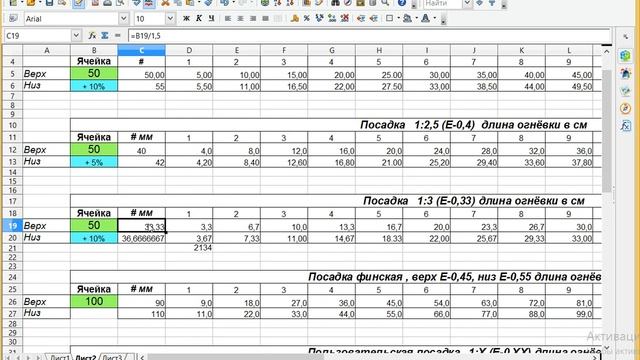Open the sidebar Navigator compass icon
This screenshot has width=640, height=360.
(625, 108)
